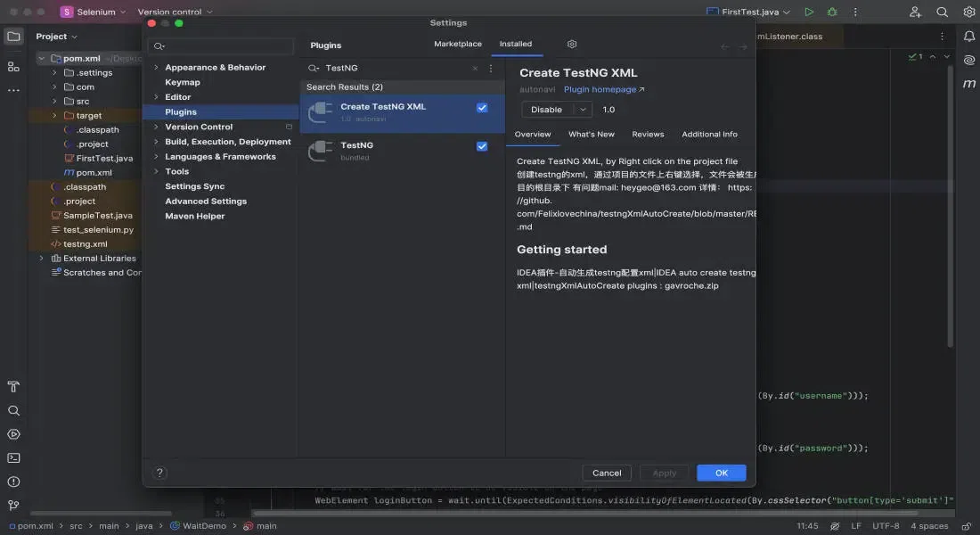
Task: Open More Actions menu next to debug
Action: pyautogui.click(x=855, y=12)
